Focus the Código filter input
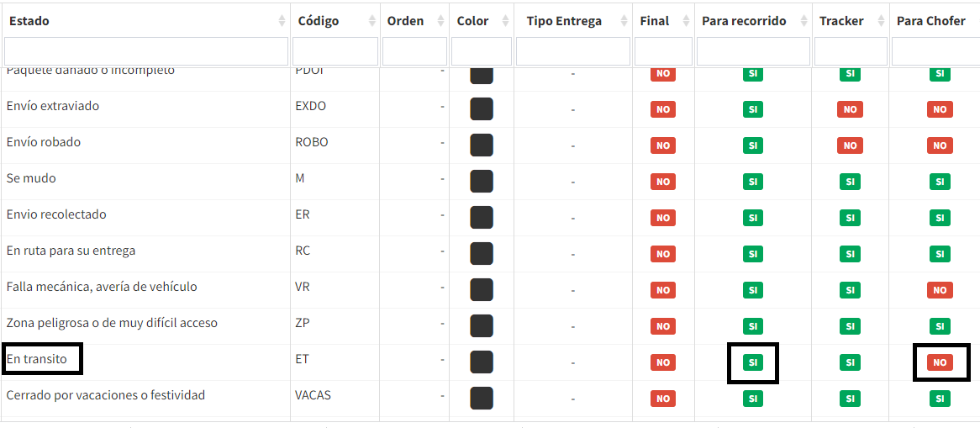Viewport: 980px width, 428px height. tap(335, 51)
